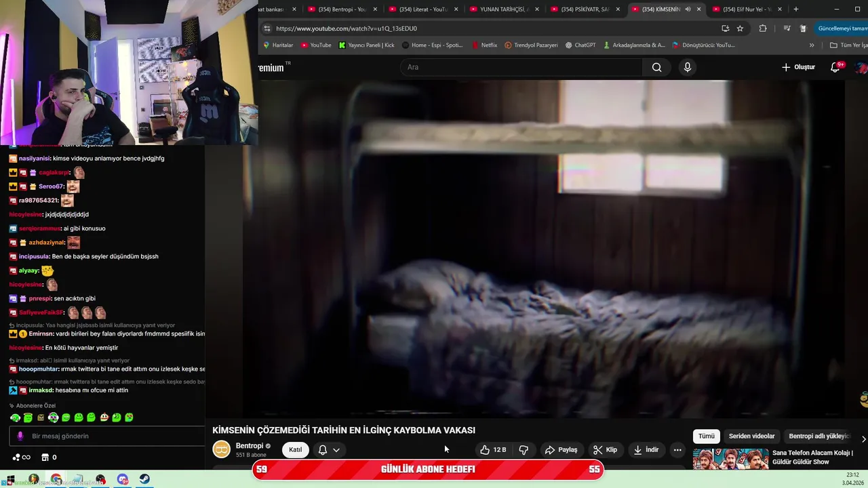Open the ChatGPT bookmark
This screenshot has width=868, height=488.
[x=580, y=45]
